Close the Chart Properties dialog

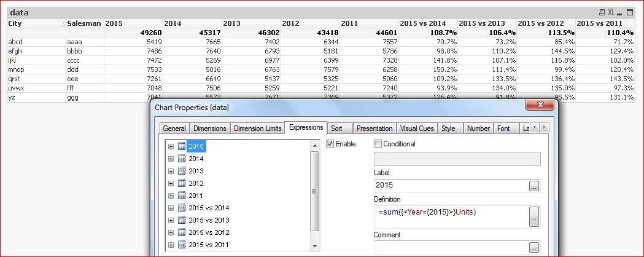[540, 105]
